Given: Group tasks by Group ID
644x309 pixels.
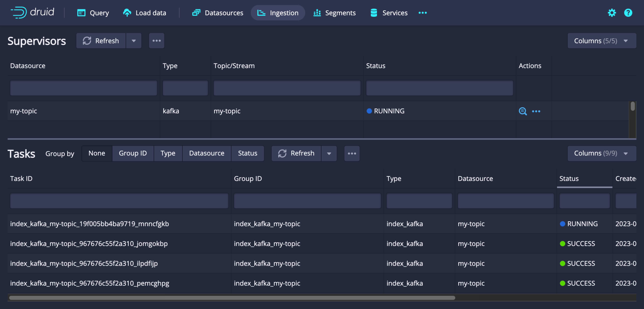Looking at the screenshot, I should (x=133, y=153).
